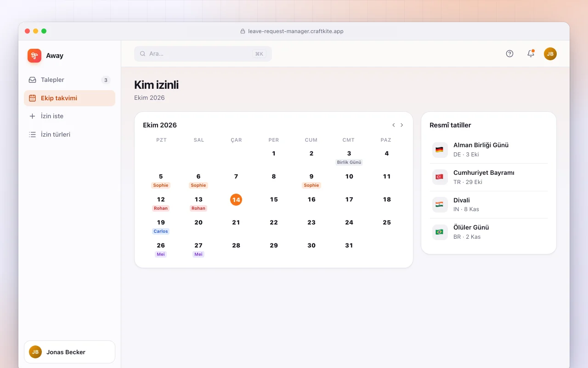Open the Ölüler Günü holiday entry
This screenshot has height=368, width=588.
tap(489, 232)
